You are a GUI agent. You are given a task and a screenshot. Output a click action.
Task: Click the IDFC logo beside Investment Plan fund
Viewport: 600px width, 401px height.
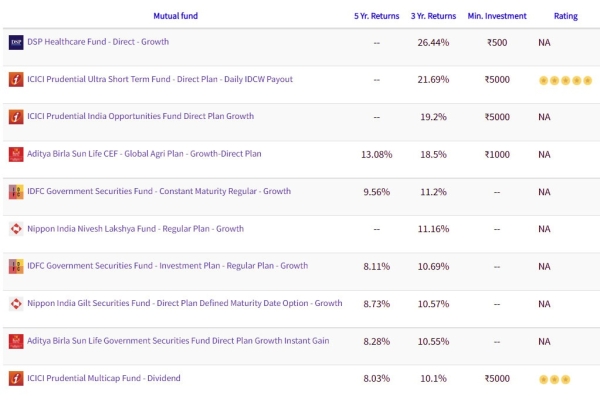pos(15,266)
